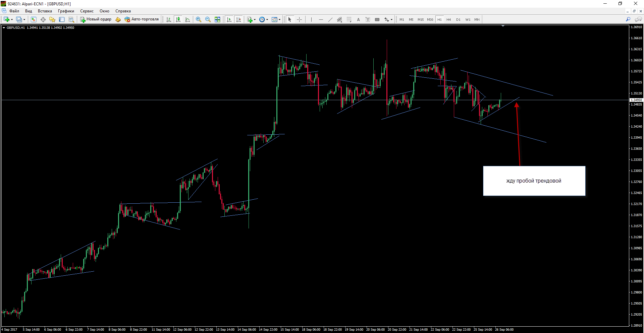Select the crosshair tool
This screenshot has width=644, height=333.
point(300,19)
